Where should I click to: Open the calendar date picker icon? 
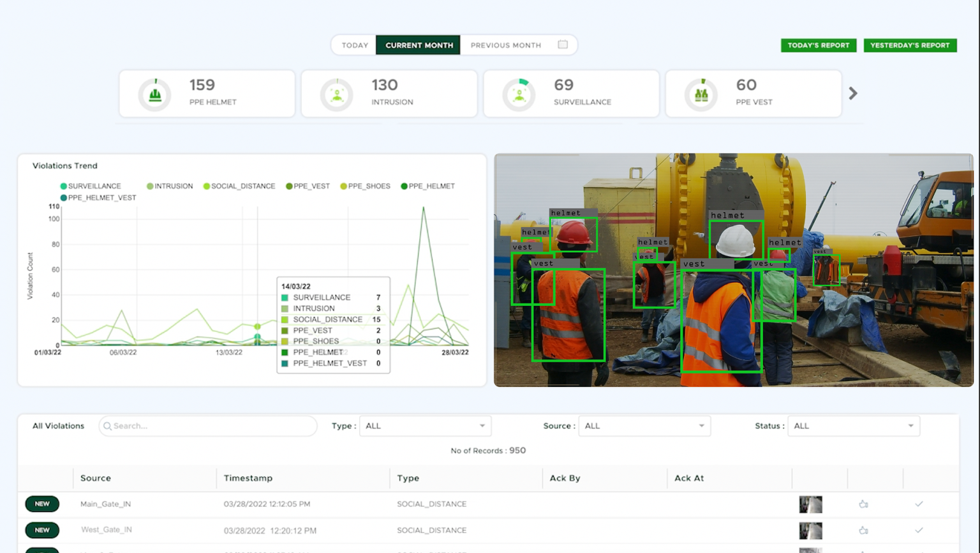[x=562, y=45]
